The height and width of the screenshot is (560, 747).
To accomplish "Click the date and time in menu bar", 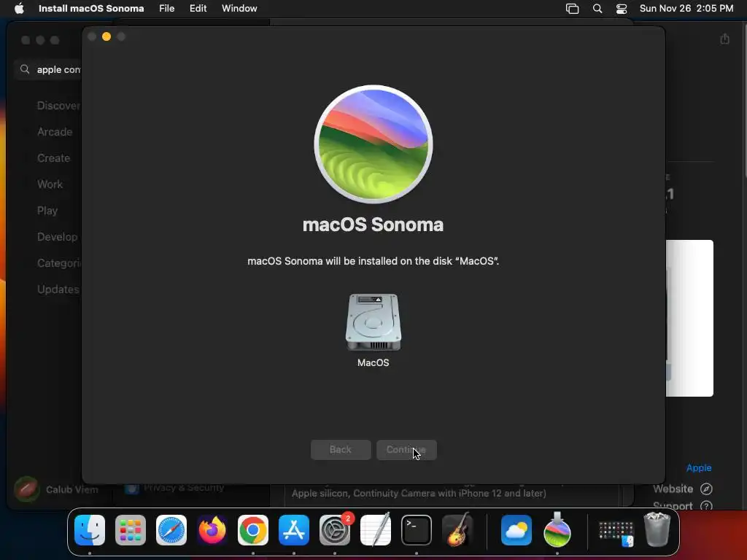I will (x=686, y=8).
